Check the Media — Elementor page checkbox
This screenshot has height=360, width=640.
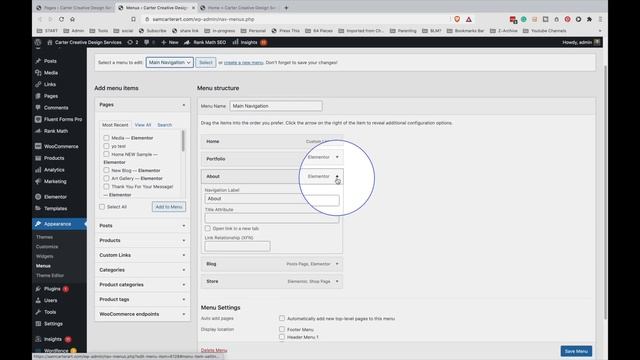coord(106,138)
